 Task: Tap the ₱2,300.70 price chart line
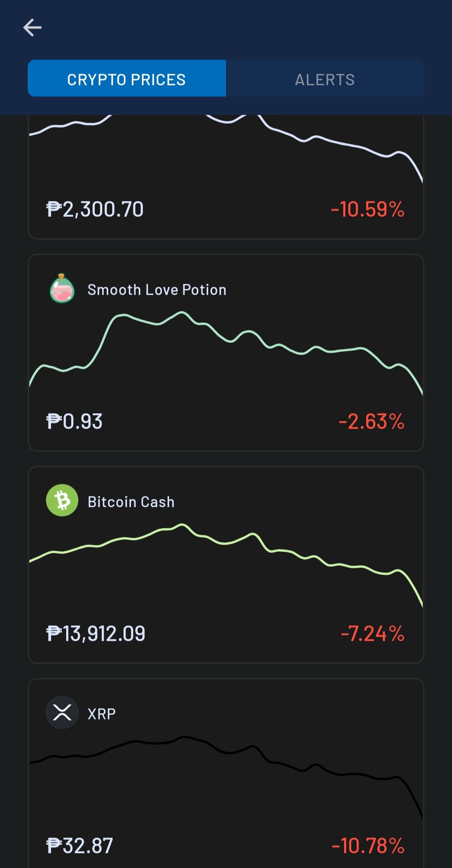coord(226,149)
